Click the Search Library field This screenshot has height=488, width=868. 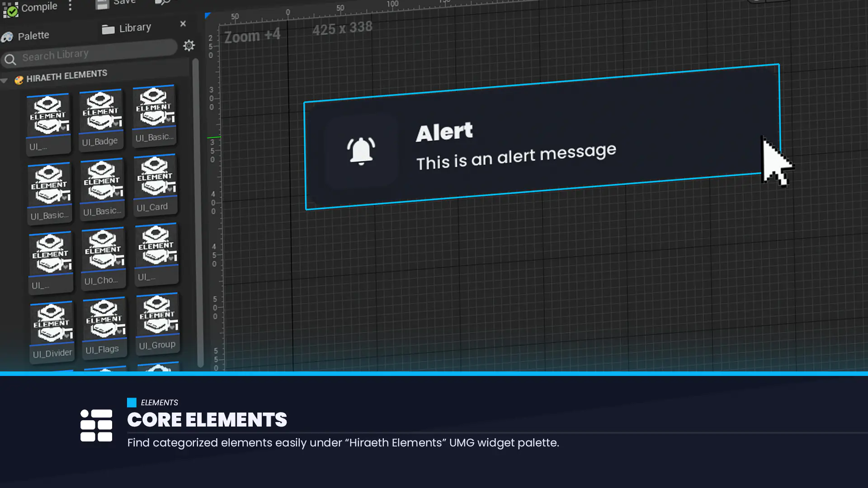tap(90, 53)
